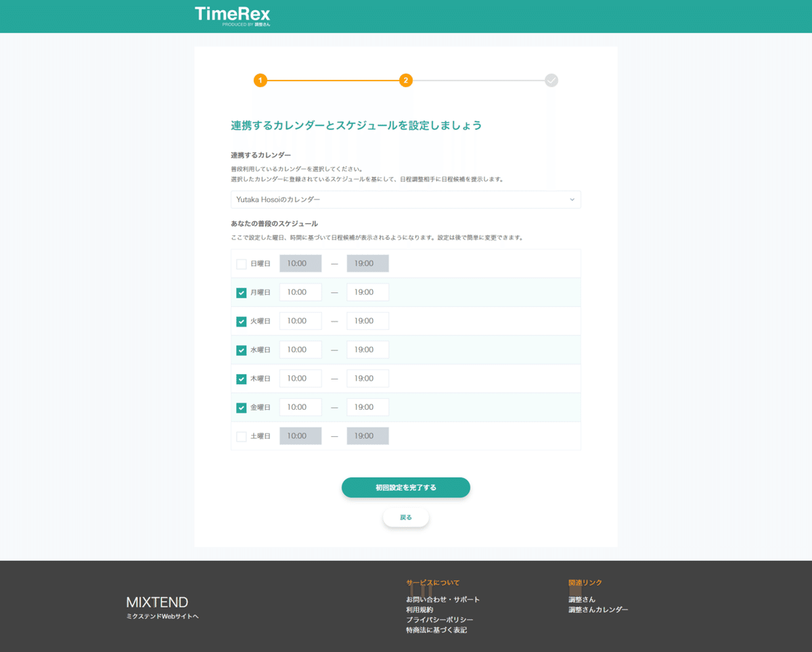Screen dimensions: 812x652
Task: Click the orange step 2 indicator
Action: pyautogui.click(x=405, y=80)
